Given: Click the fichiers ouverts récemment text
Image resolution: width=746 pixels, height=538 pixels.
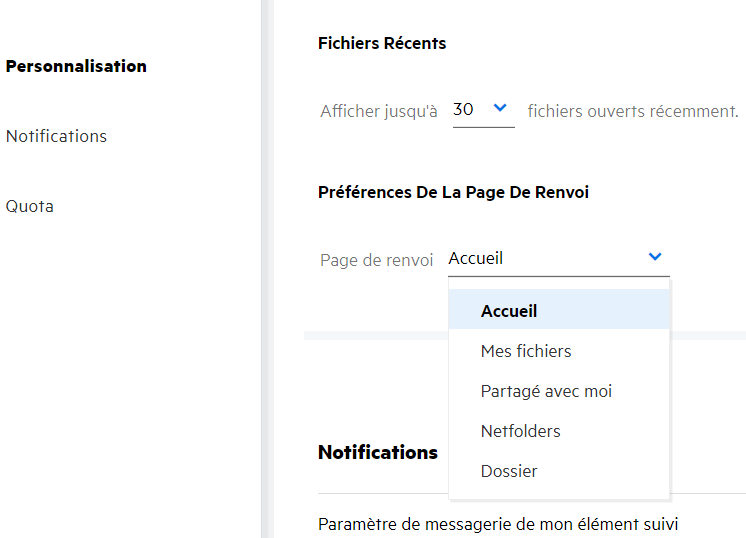Looking at the screenshot, I should (633, 111).
